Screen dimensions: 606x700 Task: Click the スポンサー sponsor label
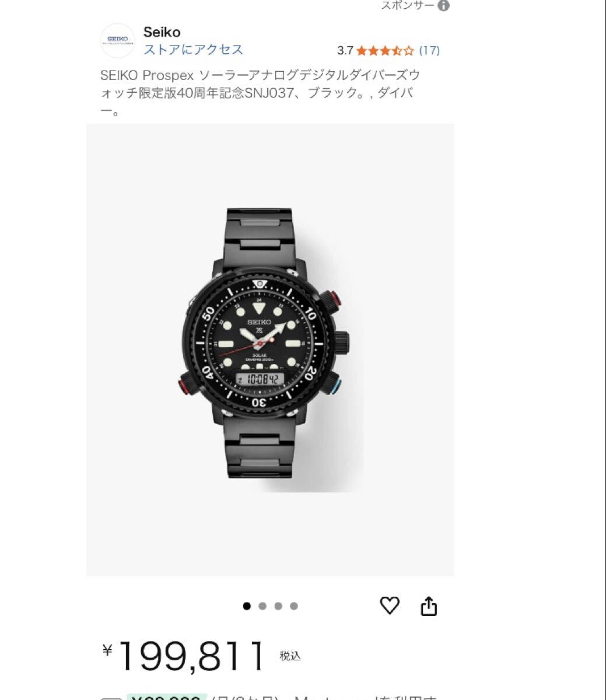(x=408, y=5)
